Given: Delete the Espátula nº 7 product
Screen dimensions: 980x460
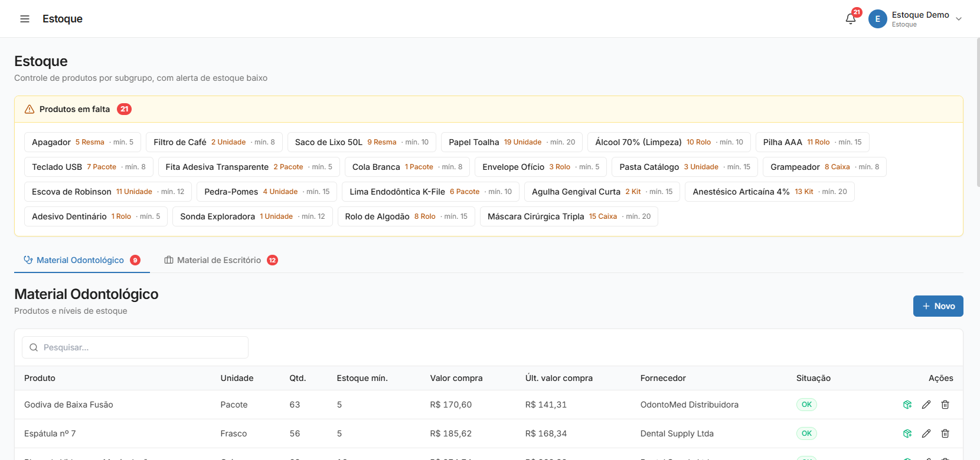Looking at the screenshot, I should 945,433.
